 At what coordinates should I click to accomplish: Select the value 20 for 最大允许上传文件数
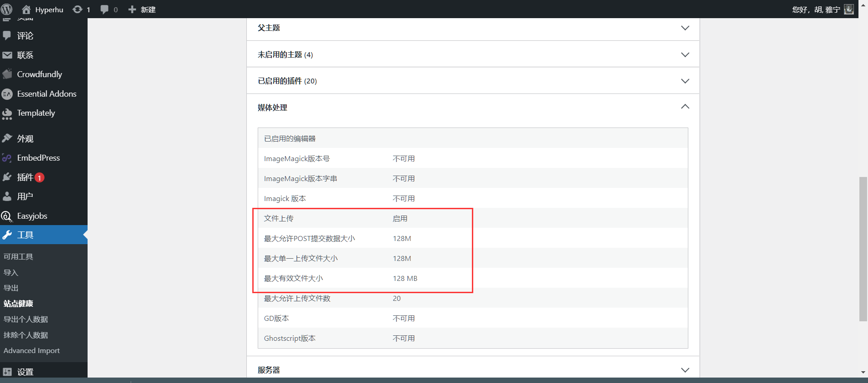coord(397,298)
